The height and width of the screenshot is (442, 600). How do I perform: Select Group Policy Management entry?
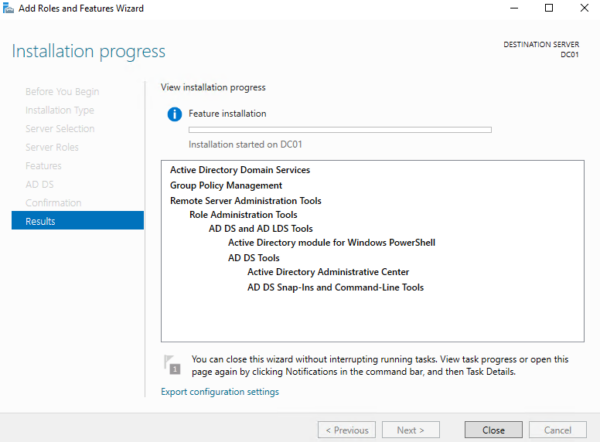click(x=226, y=185)
